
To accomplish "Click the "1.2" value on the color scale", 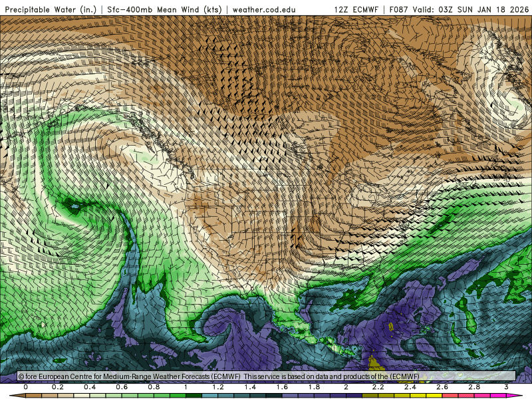I will click(218, 387).
